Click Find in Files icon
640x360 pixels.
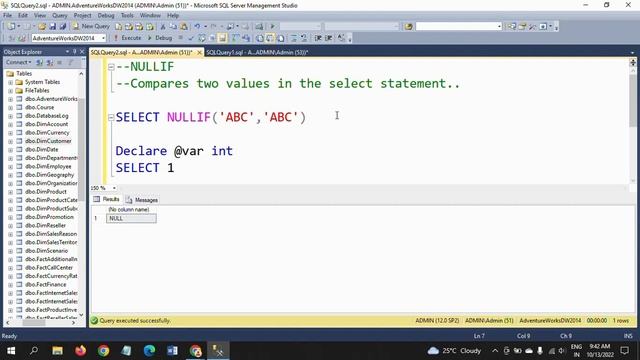409,27
